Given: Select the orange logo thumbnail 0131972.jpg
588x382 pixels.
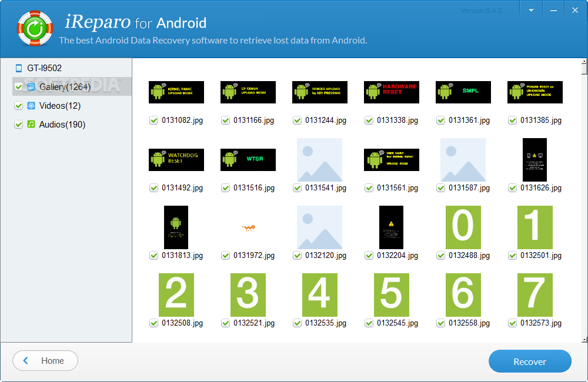Looking at the screenshot, I should click(x=248, y=227).
